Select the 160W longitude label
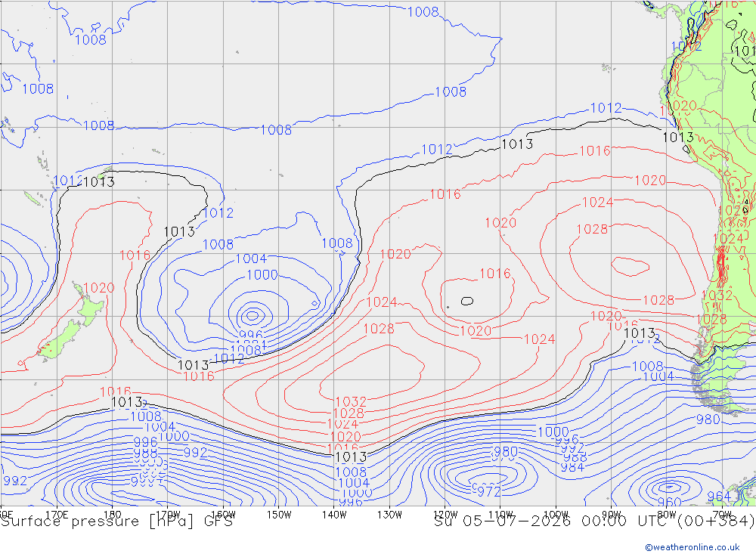The width and height of the screenshot is (756, 554). click(x=223, y=515)
